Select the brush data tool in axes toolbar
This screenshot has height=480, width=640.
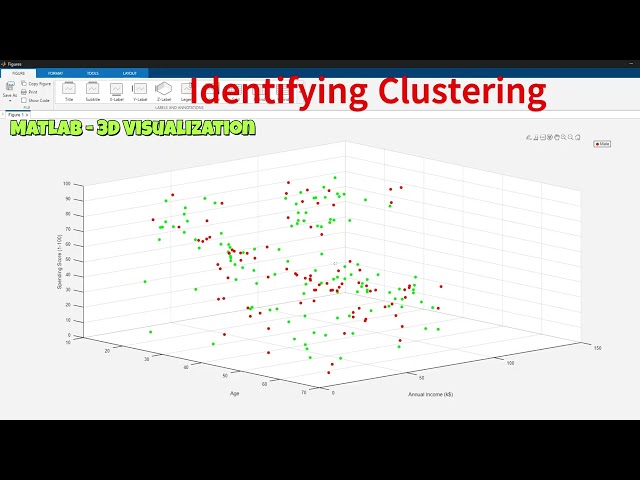click(536, 138)
